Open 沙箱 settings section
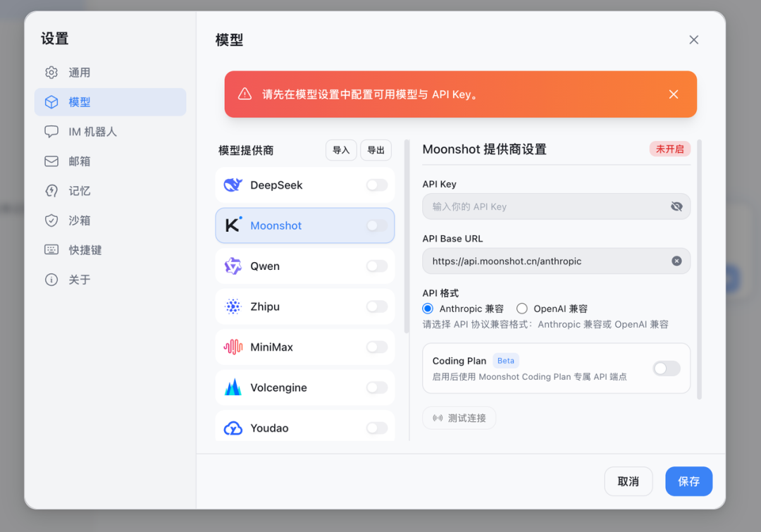 click(110, 221)
